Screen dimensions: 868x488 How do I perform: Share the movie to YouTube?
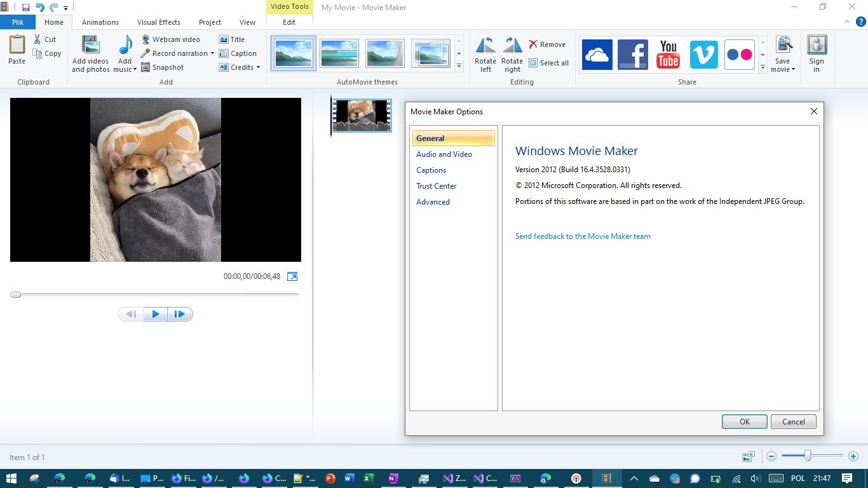tap(668, 54)
